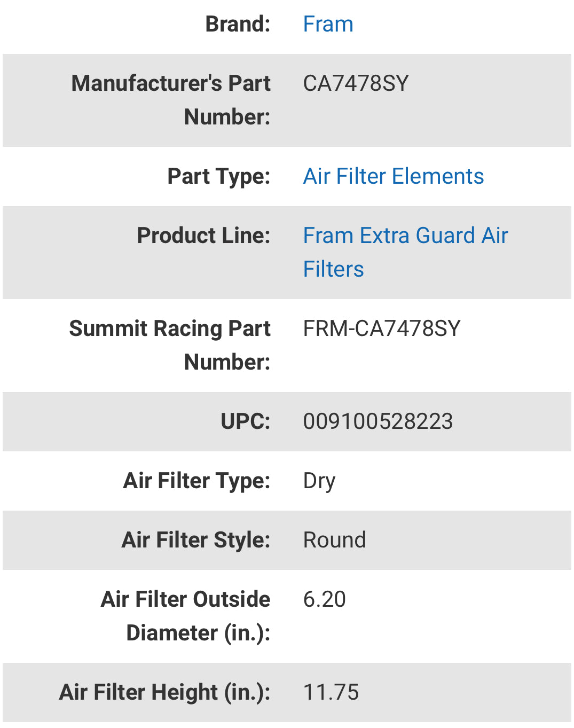Click the Air Filter Style label
This screenshot has width=574, height=728.
pos(195,540)
